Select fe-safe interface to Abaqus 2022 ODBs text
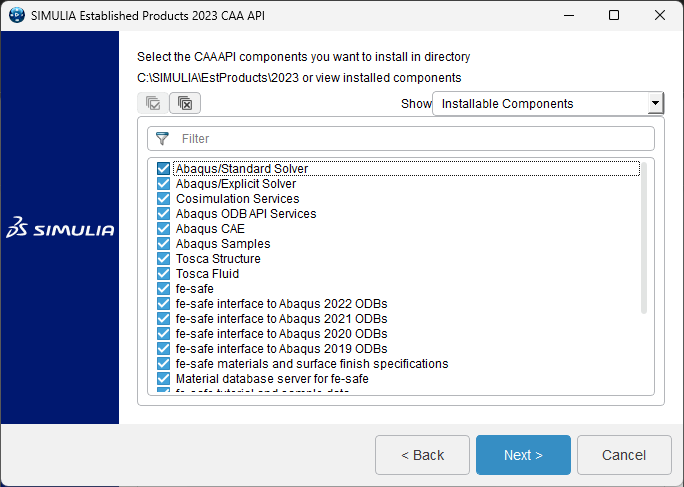The width and height of the screenshot is (684, 487). [x=281, y=304]
